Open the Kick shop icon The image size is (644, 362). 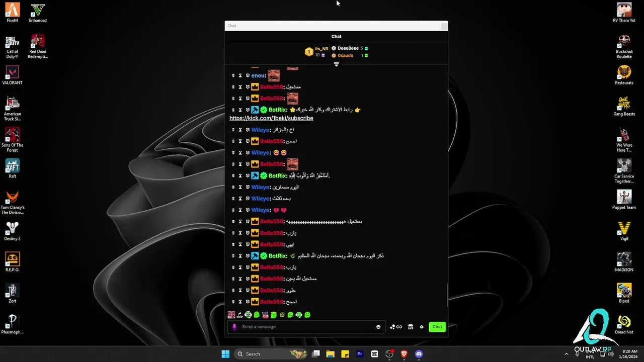pos(411,327)
